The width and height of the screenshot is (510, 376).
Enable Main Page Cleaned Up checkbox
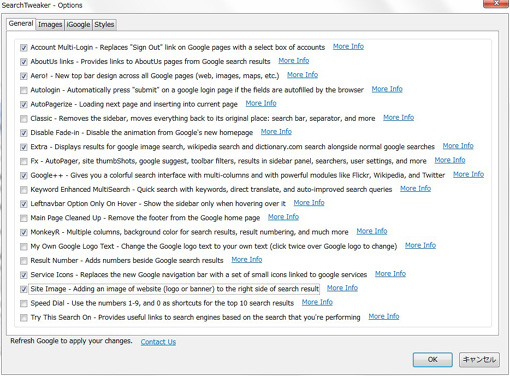coord(23,218)
